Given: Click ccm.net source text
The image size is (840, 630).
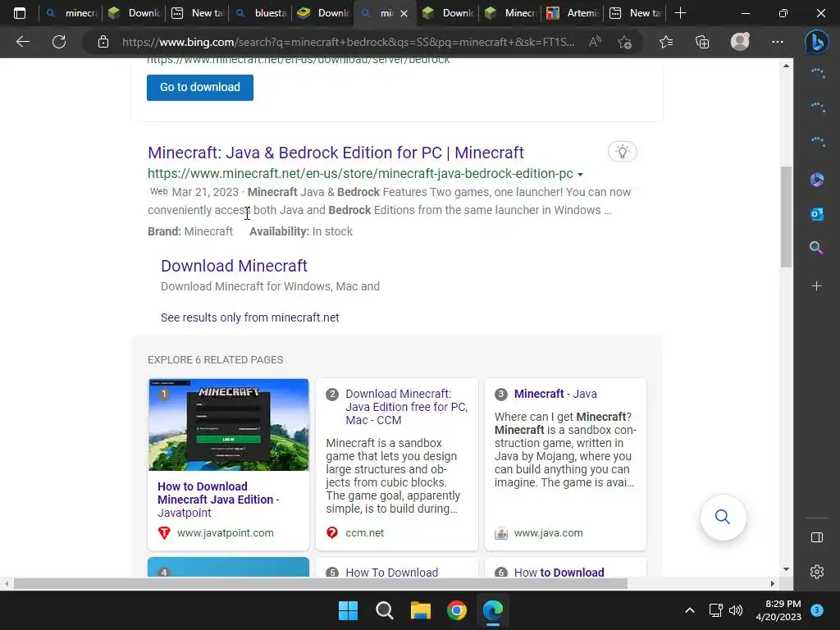Looking at the screenshot, I should (364, 533).
